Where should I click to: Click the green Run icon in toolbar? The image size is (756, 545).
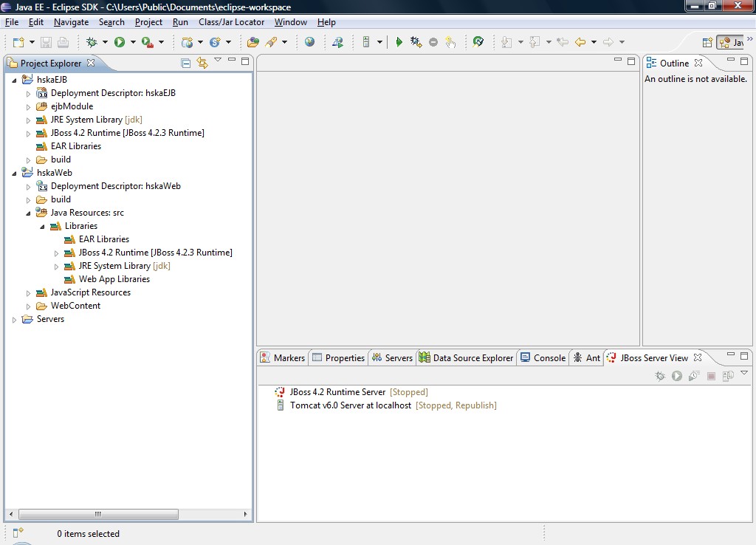click(120, 42)
